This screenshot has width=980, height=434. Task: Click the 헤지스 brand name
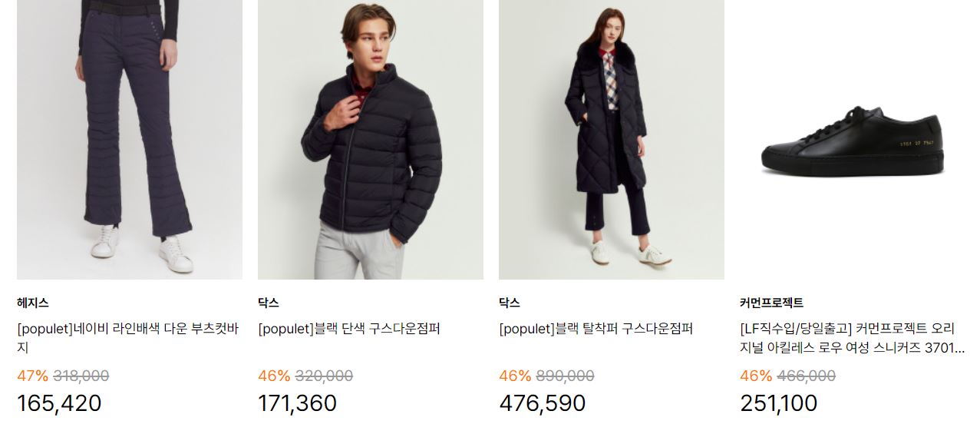pyautogui.click(x=33, y=303)
